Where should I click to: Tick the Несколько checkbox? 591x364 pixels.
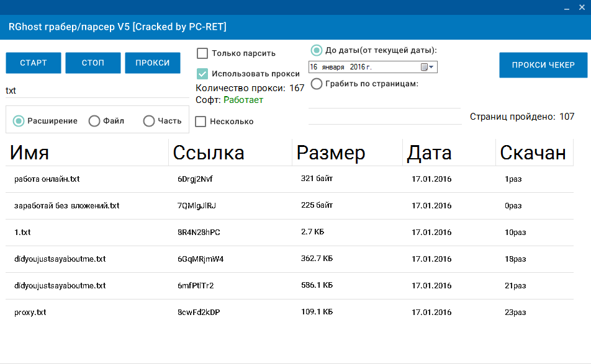point(201,122)
